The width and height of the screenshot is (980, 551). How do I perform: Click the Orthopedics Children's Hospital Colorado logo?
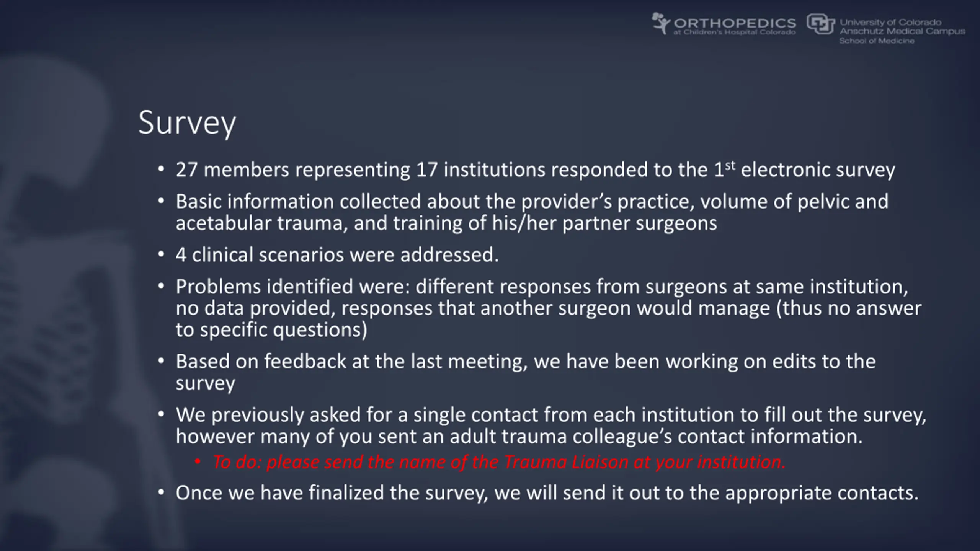724,24
